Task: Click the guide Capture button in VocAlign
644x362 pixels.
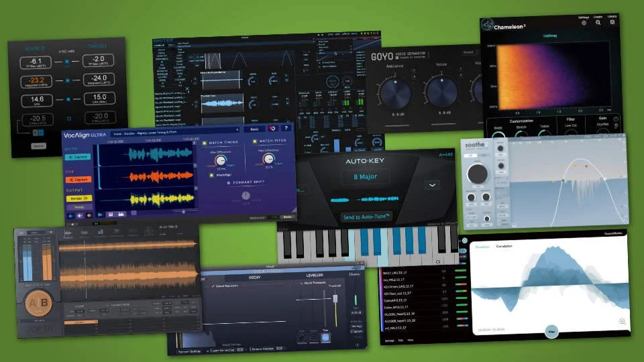Action: pyautogui.click(x=78, y=157)
